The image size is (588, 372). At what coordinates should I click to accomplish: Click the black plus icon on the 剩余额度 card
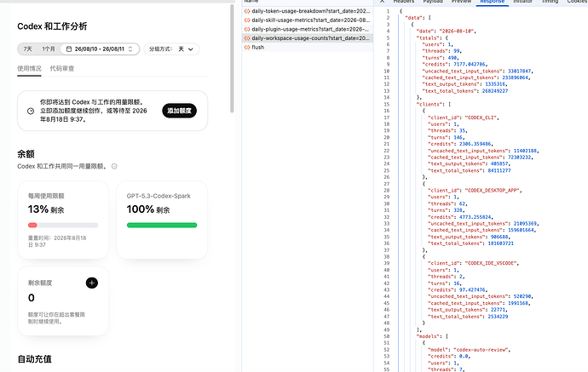(x=92, y=283)
